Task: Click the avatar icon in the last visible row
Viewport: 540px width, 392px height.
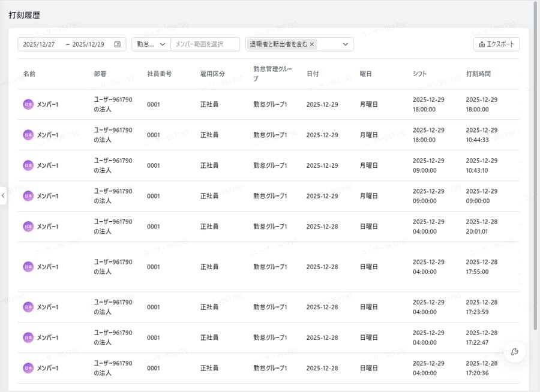Action: pyautogui.click(x=28, y=369)
